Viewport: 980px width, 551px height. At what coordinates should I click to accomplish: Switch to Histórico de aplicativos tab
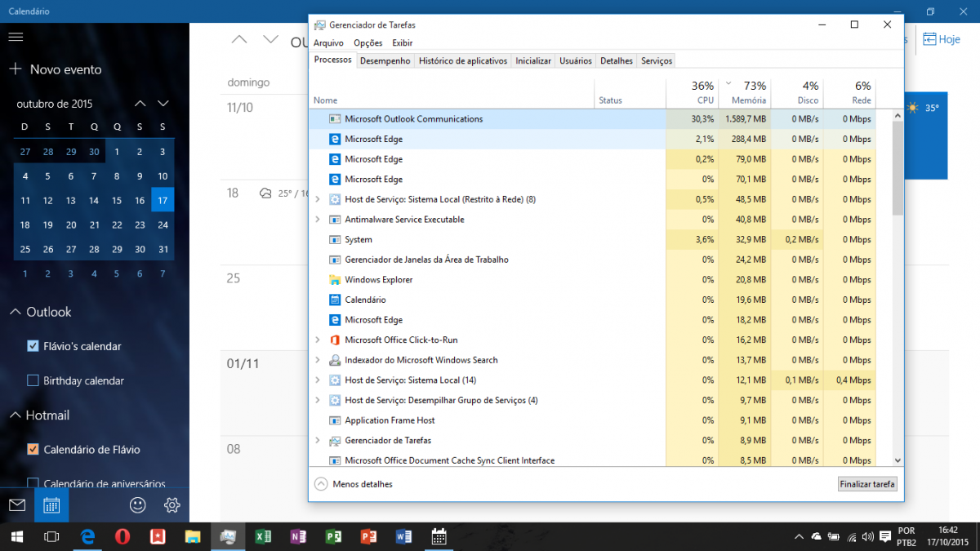(463, 61)
